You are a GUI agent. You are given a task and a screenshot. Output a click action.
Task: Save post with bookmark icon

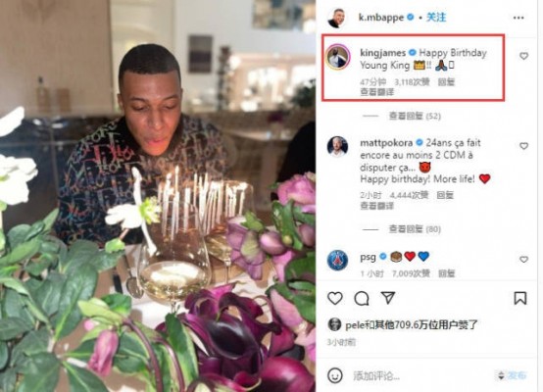click(520, 298)
